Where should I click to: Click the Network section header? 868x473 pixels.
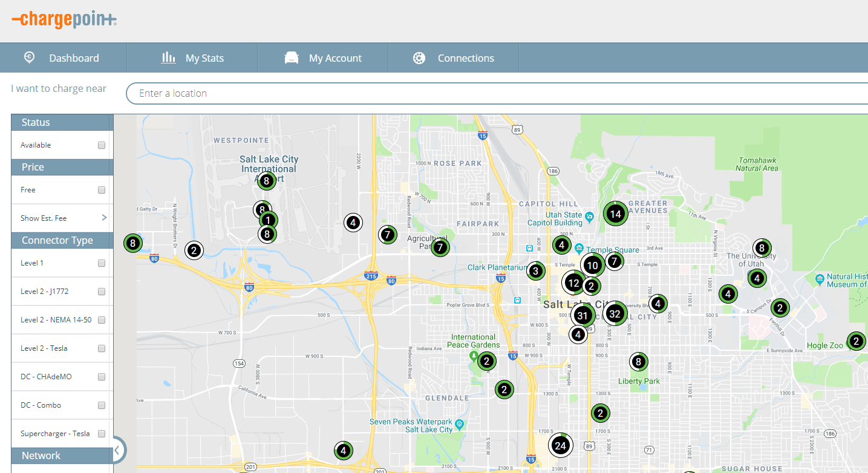62,455
